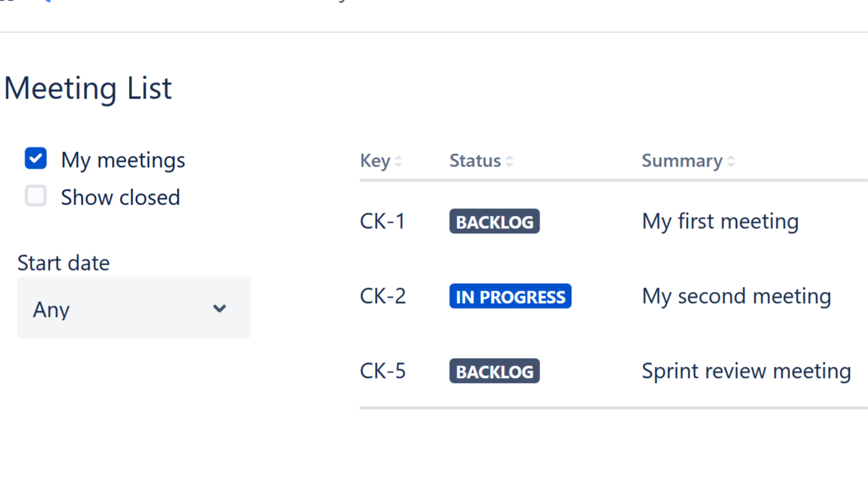Open issue CK-2 key link
868x494 pixels.
click(x=383, y=296)
